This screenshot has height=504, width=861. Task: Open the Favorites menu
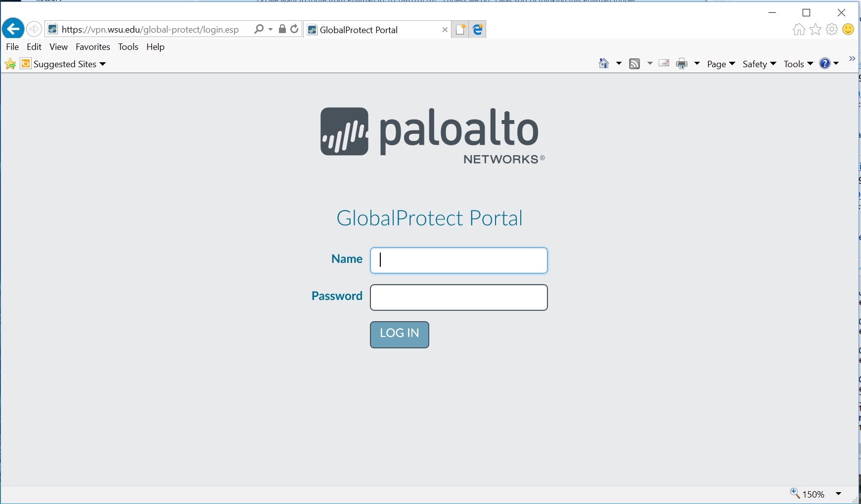(x=93, y=47)
